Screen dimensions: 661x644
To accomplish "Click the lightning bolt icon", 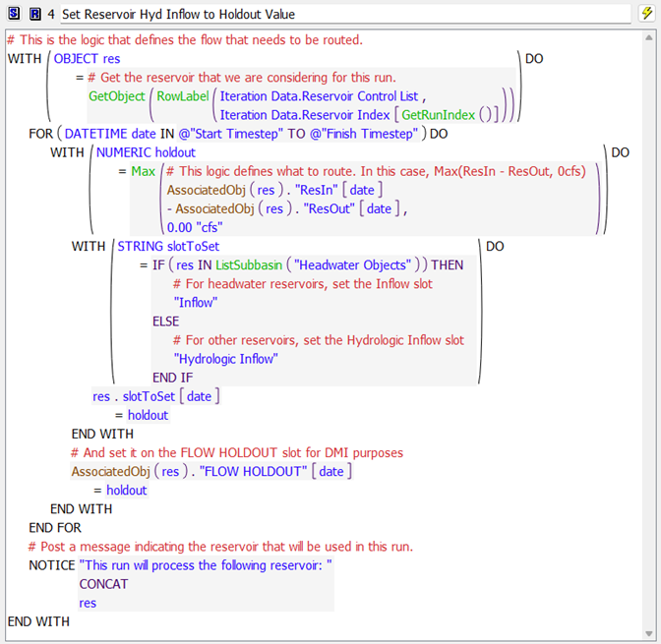I will click(x=646, y=14).
